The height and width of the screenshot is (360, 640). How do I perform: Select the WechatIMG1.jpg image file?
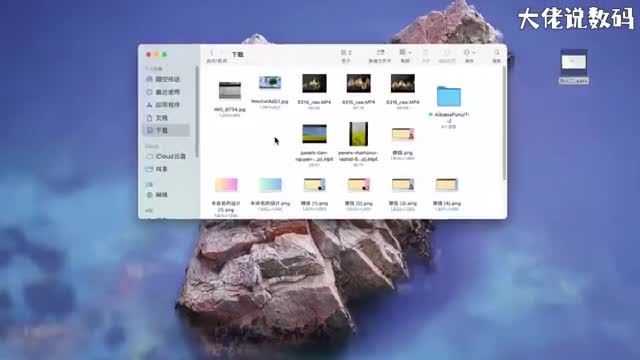[x=270, y=83]
